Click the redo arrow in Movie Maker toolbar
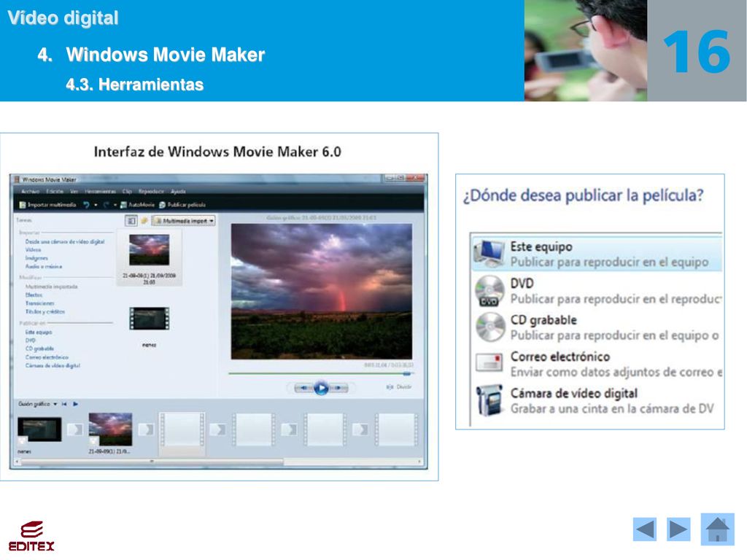Screen dimensions: 747x560 107,205
